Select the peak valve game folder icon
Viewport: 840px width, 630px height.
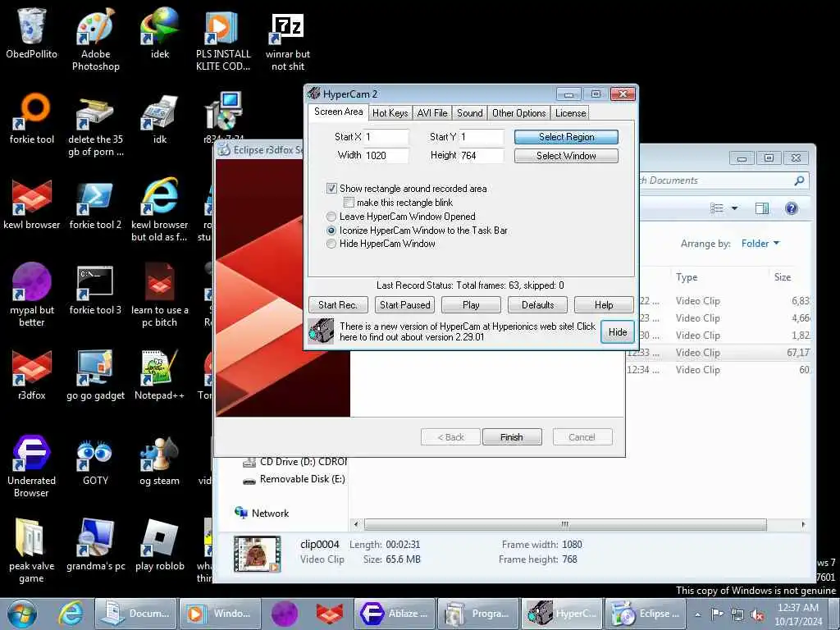tap(32, 550)
